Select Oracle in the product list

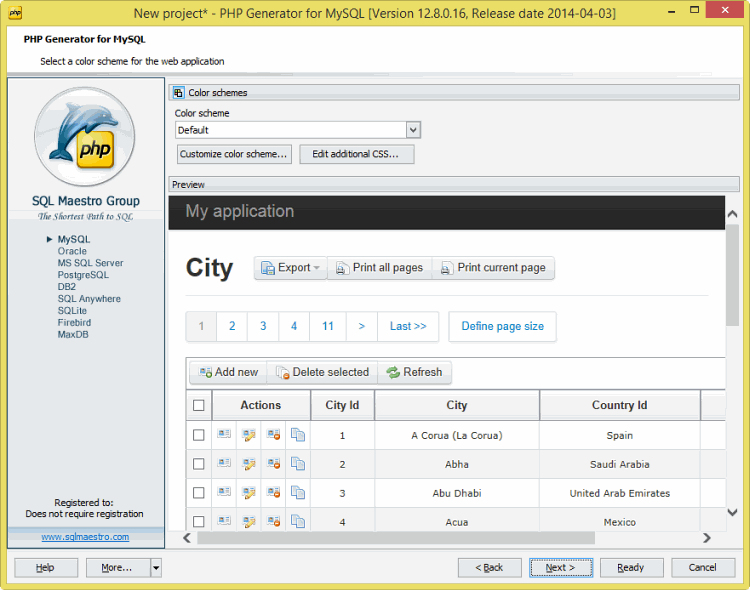(72, 251)
